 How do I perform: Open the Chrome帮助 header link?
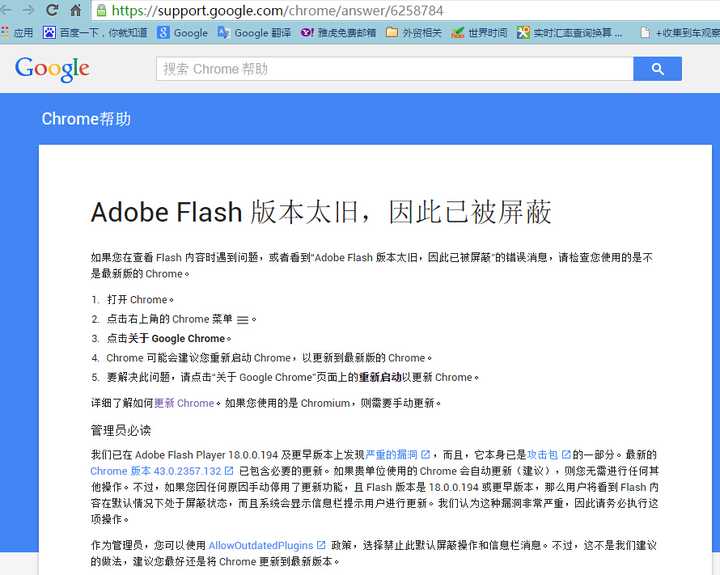click(x=86, y=119)
